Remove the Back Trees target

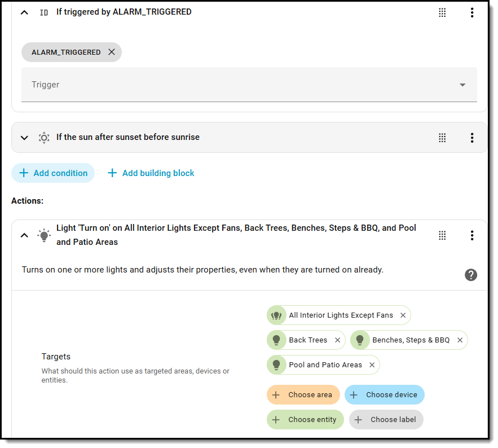coord(337,340)
